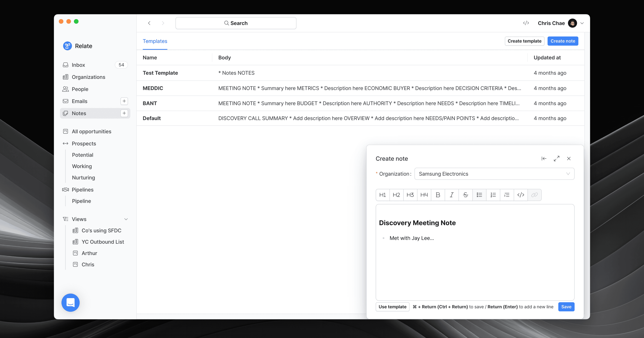
Task: Apply strikethrough formatting to text
Action: pyautogui.click(x=465, y=195)
